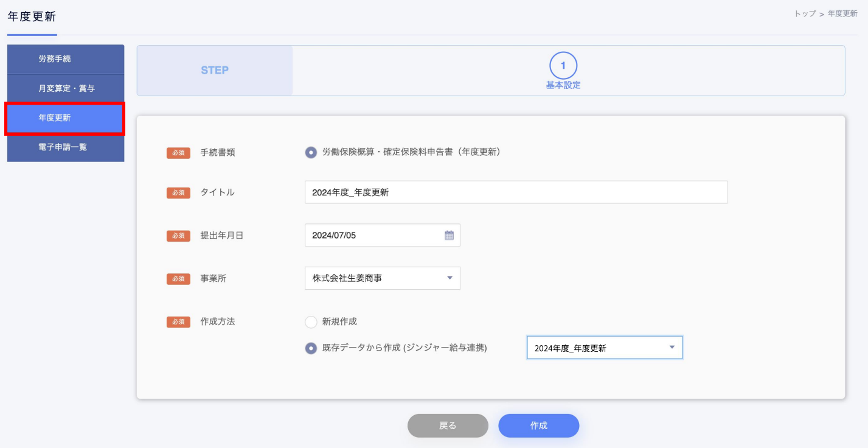868x448 pixels.
Task: Select the highlighted 年度更新 sidebar item
Action: pos(64,118)
